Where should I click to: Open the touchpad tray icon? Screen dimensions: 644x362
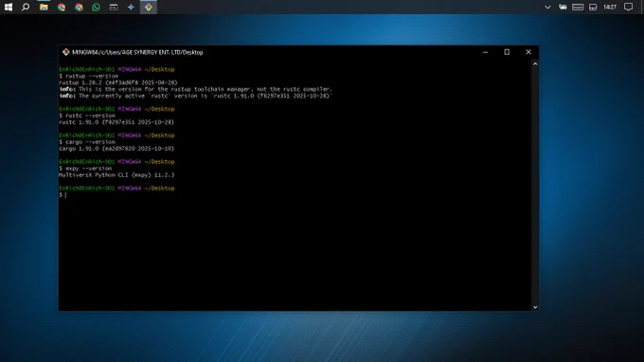click(593, 7)
